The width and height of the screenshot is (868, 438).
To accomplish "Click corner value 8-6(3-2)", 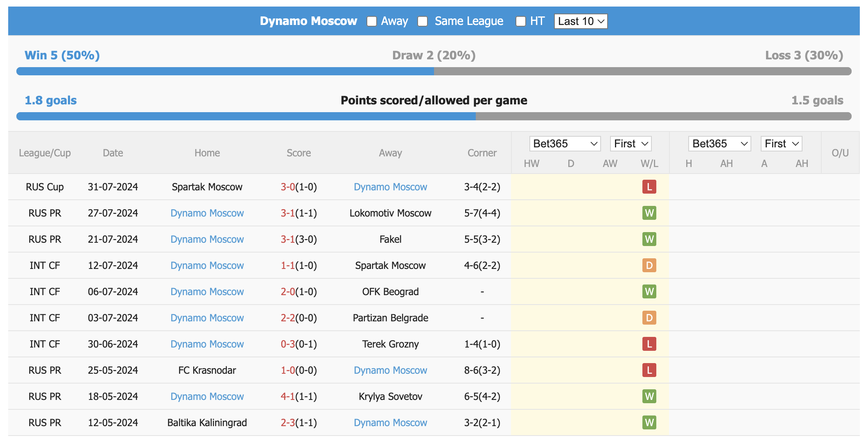I will (482, 370).
